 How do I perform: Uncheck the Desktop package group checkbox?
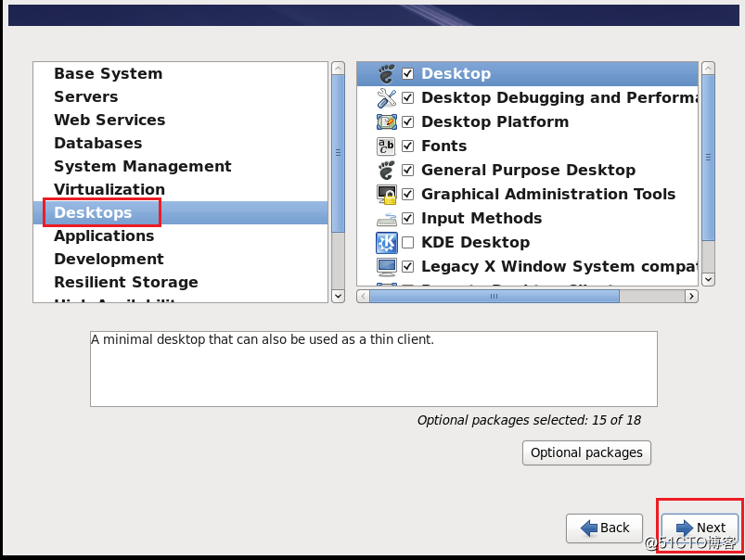pyautogui.click(x=407, y=73)
